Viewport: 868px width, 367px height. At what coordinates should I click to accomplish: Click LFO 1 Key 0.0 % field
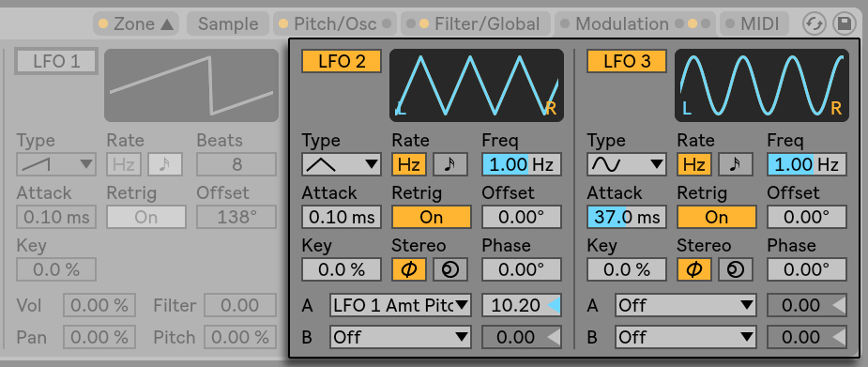pyautogui.click(x=56, y=269)
